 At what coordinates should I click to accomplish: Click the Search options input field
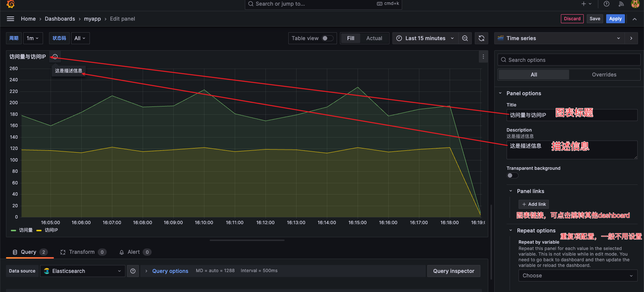569,60
